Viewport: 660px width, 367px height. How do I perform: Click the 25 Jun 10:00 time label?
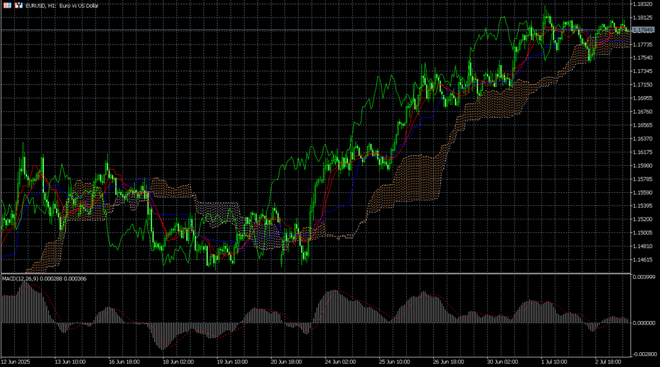pyautogui.click(x=394, y=362)
